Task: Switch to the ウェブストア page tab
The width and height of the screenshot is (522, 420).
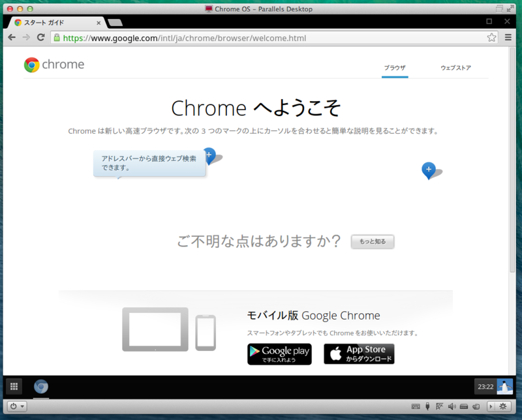Action: (455, 68)
